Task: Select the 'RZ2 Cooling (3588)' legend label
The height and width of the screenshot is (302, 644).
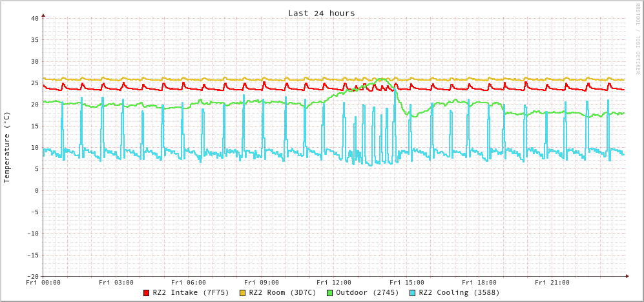Action: tap(459, 292)
